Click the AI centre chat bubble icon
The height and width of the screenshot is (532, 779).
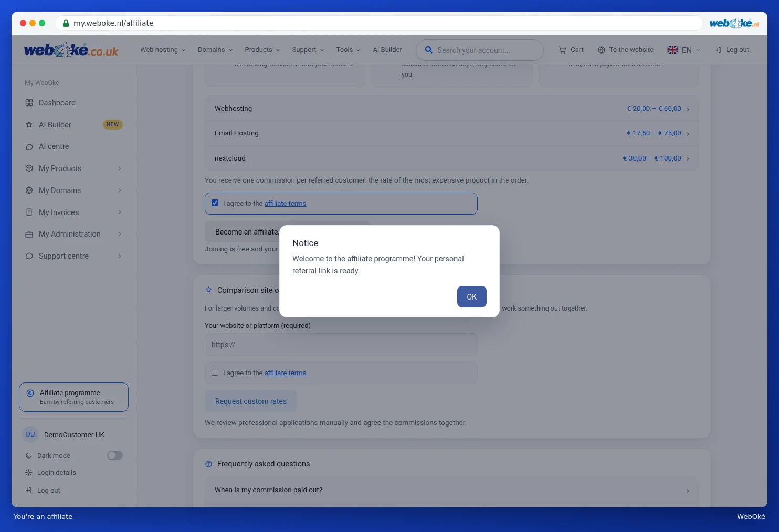pyautogui.click(x=29, y=147)
